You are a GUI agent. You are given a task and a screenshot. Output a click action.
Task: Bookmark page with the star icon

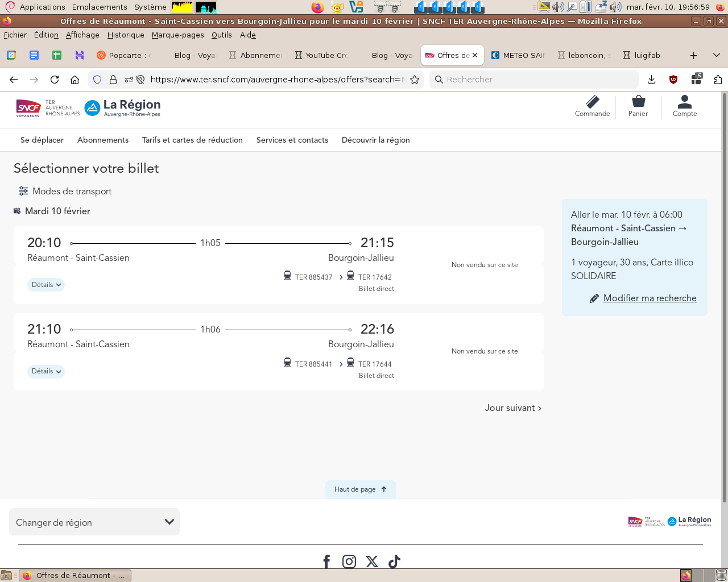click(x=415, y=80)
